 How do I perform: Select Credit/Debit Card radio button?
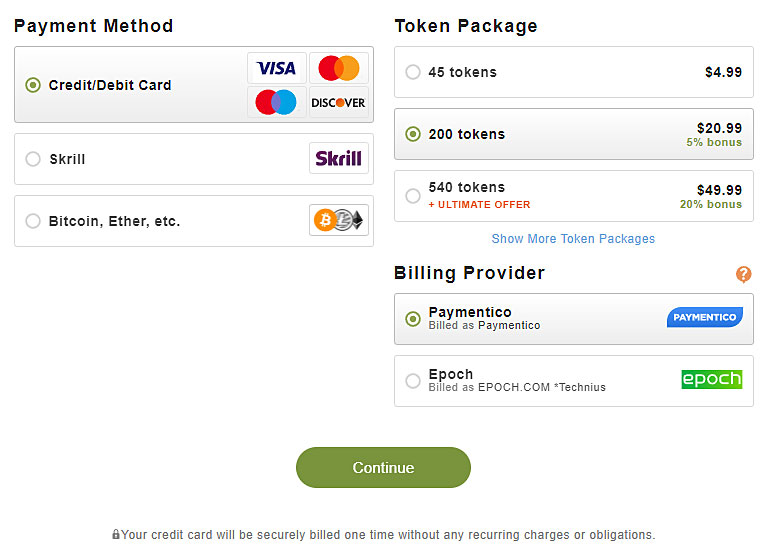point(33,85)
